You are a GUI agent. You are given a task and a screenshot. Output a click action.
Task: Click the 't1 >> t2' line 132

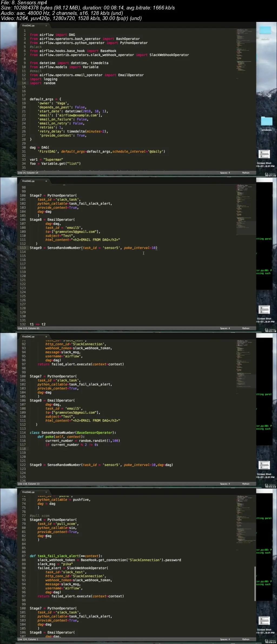(38, 324)
